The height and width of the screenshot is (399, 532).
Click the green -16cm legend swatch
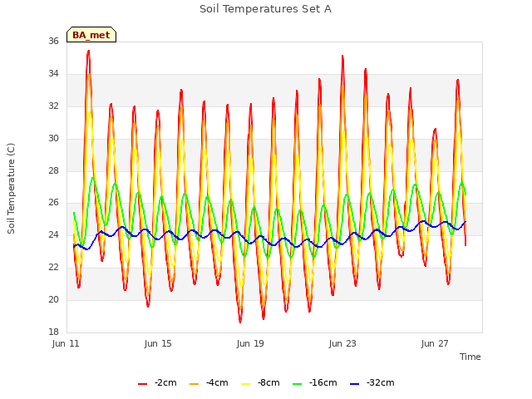click(x=298, y=384)
